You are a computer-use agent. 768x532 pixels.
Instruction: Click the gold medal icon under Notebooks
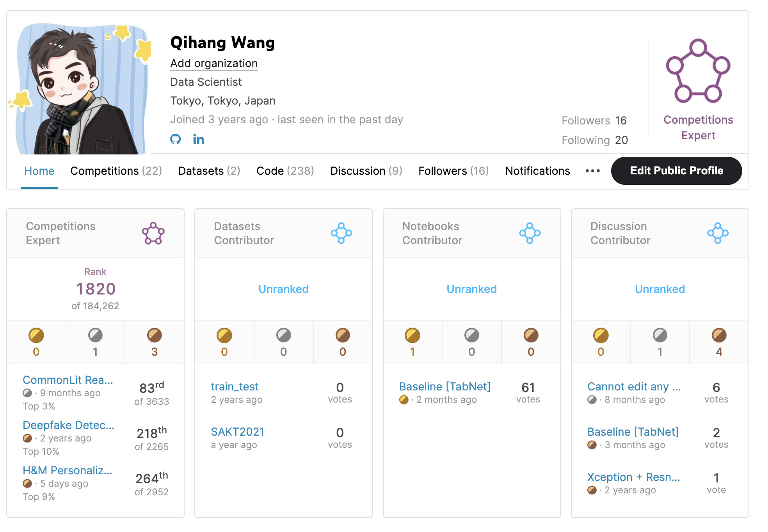click(412, 335)
